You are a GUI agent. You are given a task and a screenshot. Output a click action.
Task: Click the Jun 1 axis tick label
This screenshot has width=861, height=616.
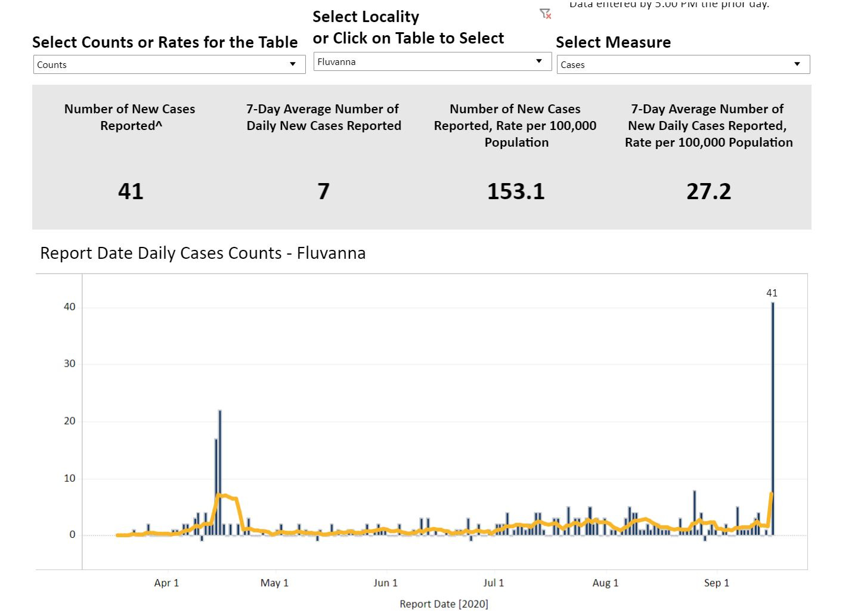click(x=385, y=583)
